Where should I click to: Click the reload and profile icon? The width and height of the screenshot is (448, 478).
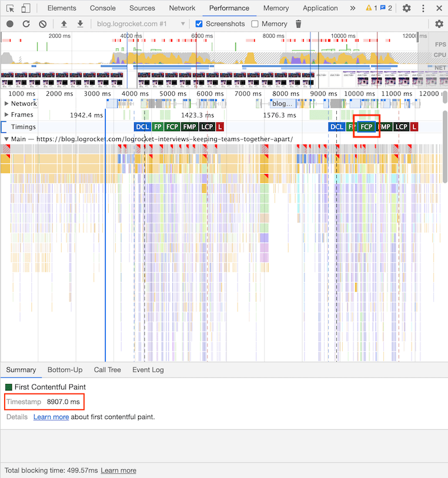tap(26, 24)
